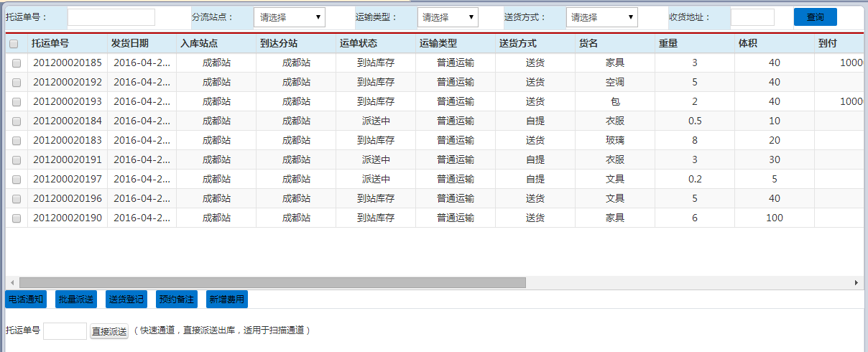Focus the top 托运单号 search field
The image size is (868, 352).
(111, 17)
